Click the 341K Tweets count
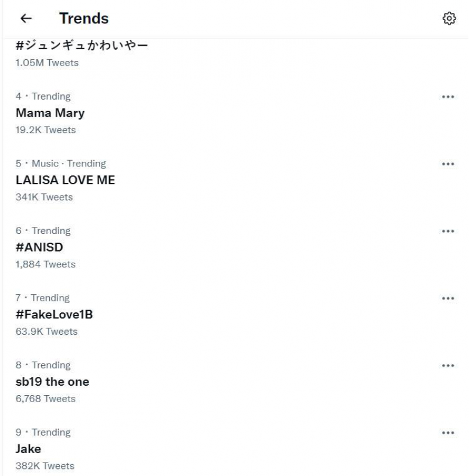 click(44, 197)
